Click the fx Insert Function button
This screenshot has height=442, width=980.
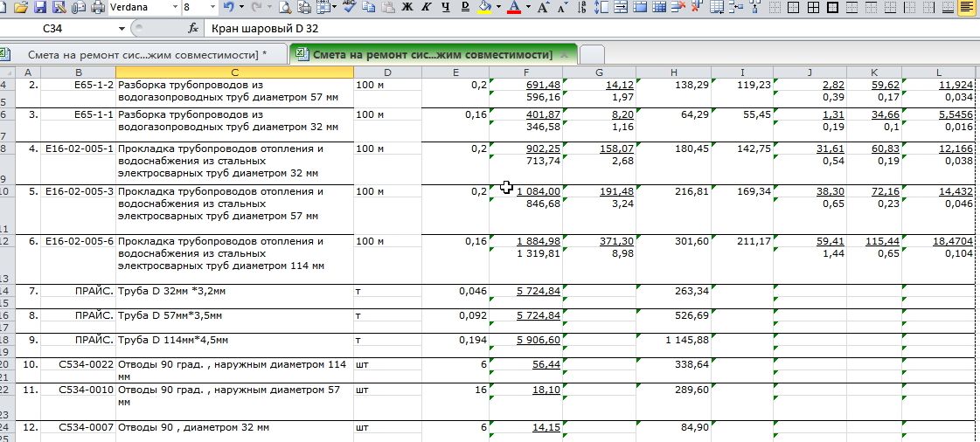click(193, 29)
